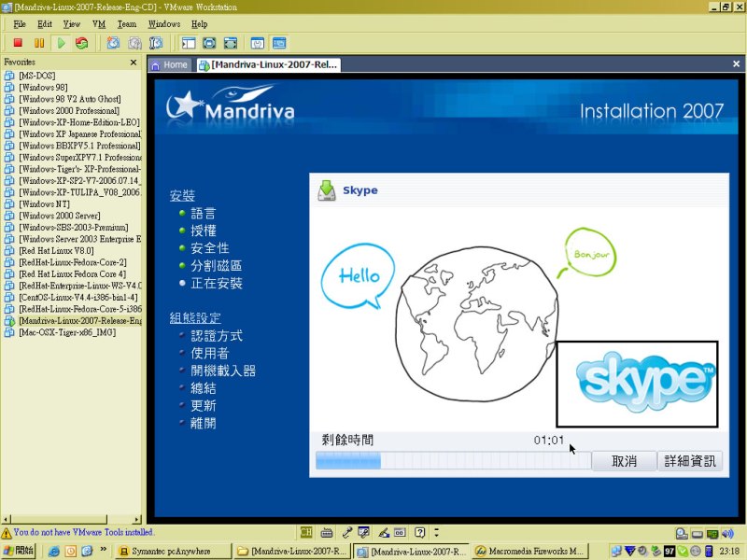Viewport: 747px width, 560px height.
Task: Click the Internet Explorer quick launch icon
Action: click(54, 551)
